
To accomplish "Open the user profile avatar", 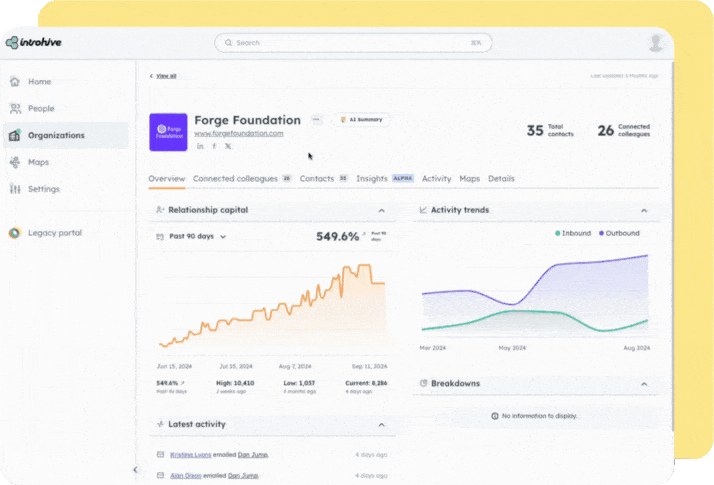I will (x=656, y=43).
